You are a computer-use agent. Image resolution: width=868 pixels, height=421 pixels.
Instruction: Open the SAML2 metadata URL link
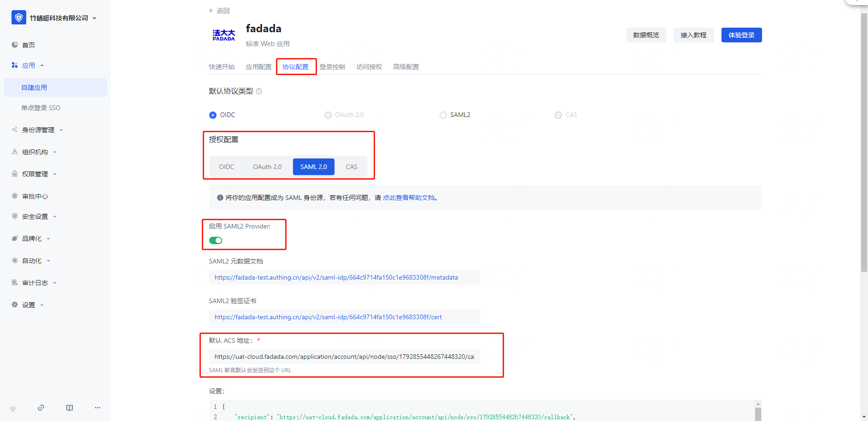[x=336, y=277]
